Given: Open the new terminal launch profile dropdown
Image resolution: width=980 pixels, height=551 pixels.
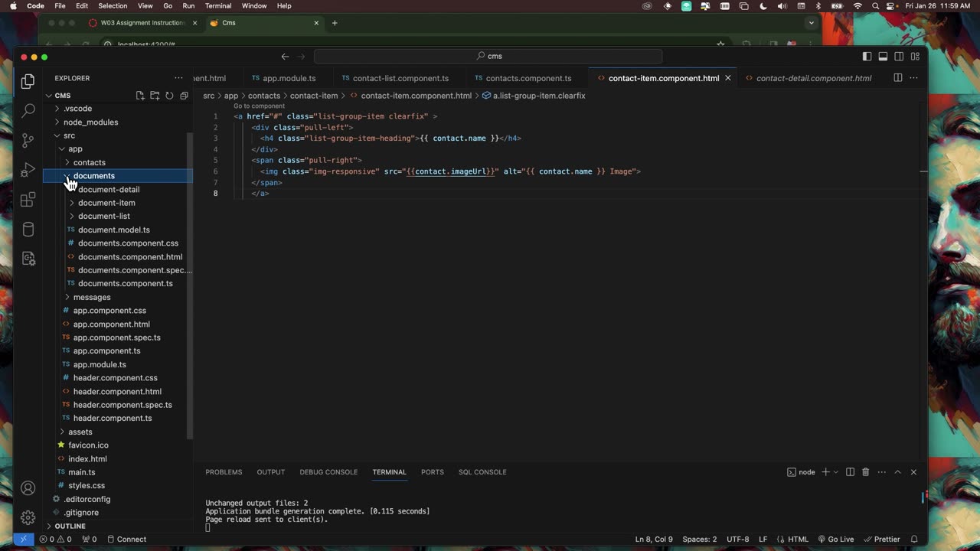Looking at the screenshot, I should click(x=835, y=472).
